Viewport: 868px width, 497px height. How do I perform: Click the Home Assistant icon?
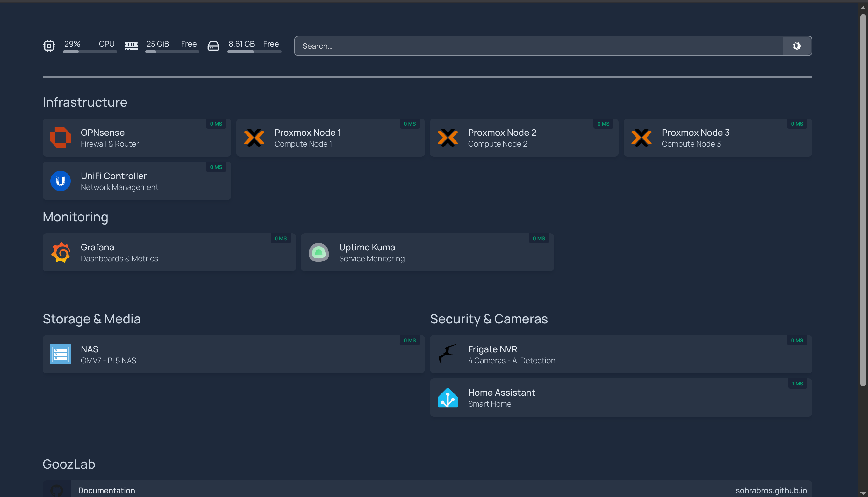(448, 397)
